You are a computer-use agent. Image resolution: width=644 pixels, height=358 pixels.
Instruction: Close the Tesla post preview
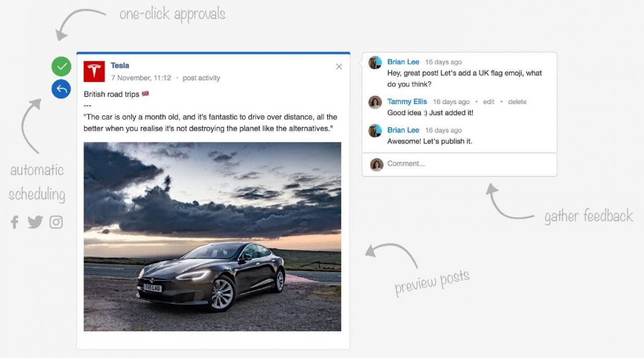pyautogui.click(x=339, y=67)
